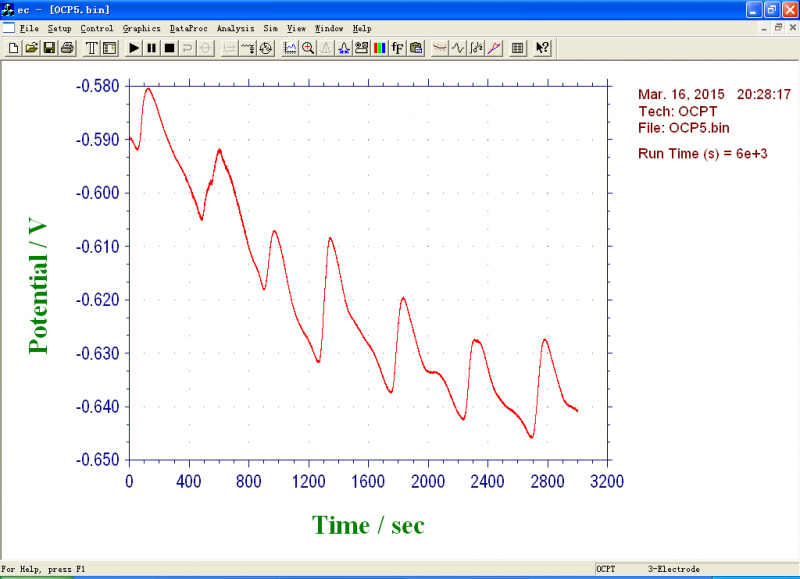Screen dimensions: 800x579
Task: Click the 'File: OCP5.bin' text
Action: 684,128
